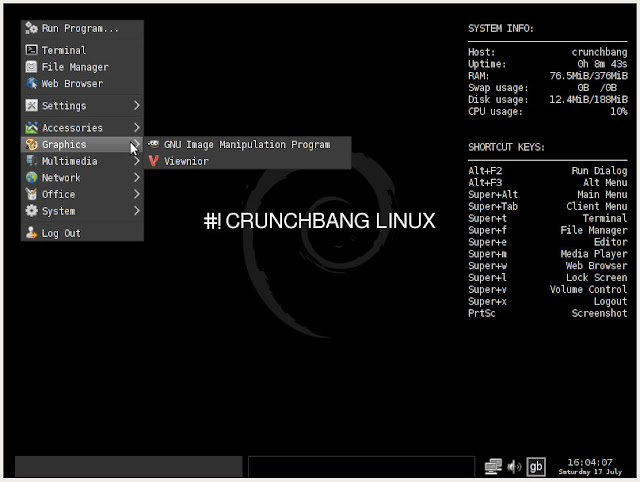Image resolution: width=640 pixels, height=482 pixels.
Task: Click the RAM value '76.5MiB/376MiB'
Action: point(589,76)
